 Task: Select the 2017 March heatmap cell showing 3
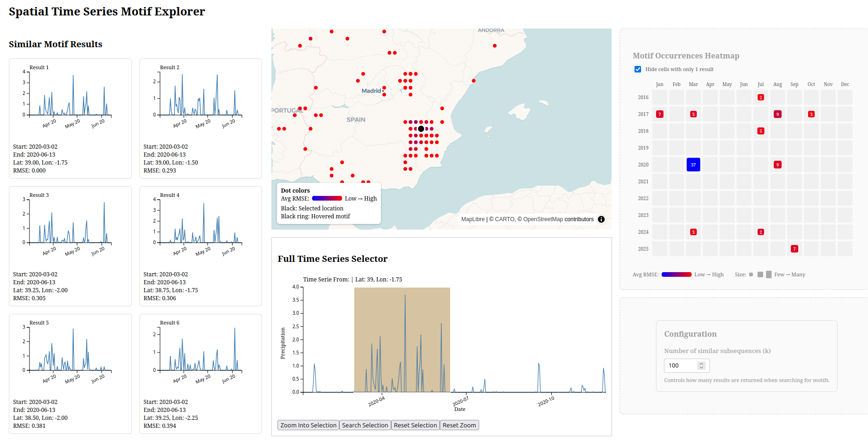coord(693,114)
